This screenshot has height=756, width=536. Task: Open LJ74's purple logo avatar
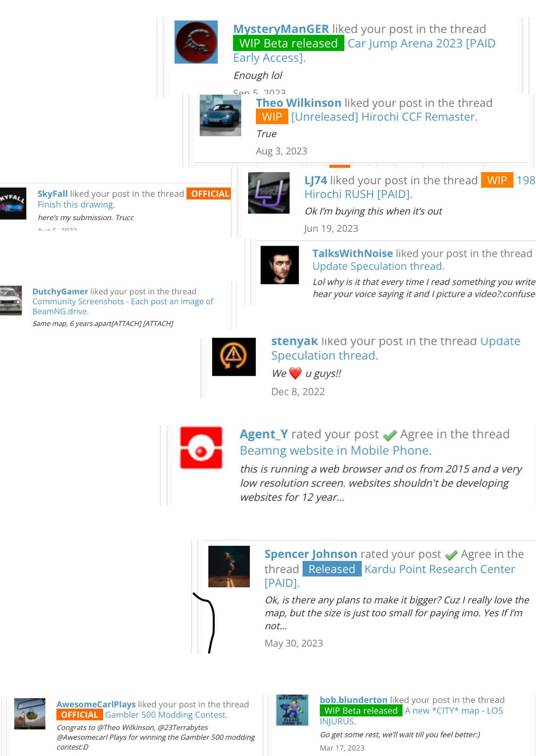point(269,193)
